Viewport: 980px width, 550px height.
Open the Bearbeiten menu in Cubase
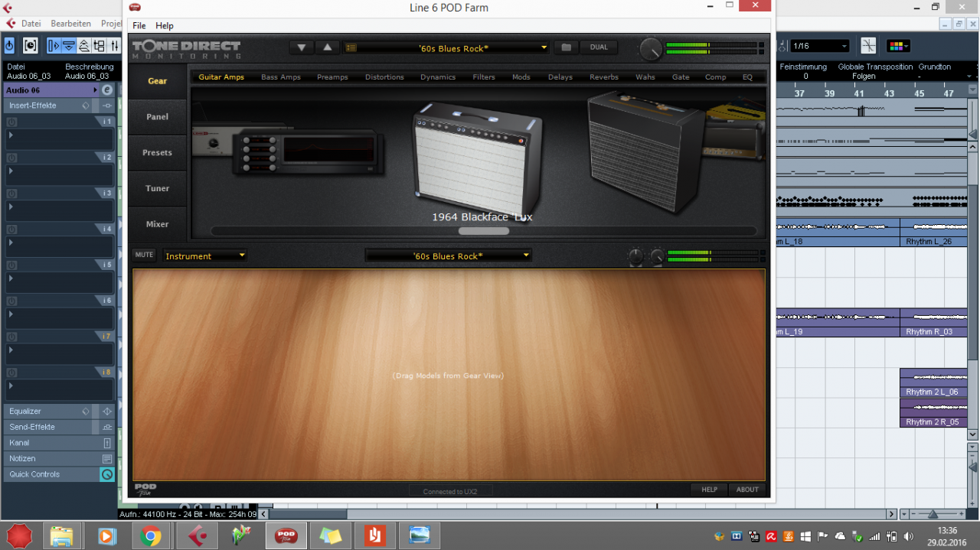71,24
